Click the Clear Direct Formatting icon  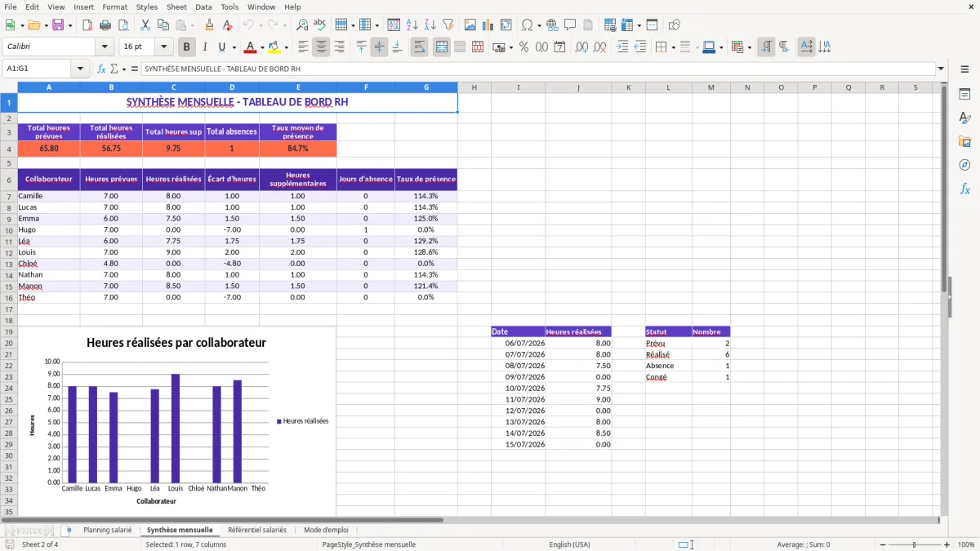[x=227, y=25]
